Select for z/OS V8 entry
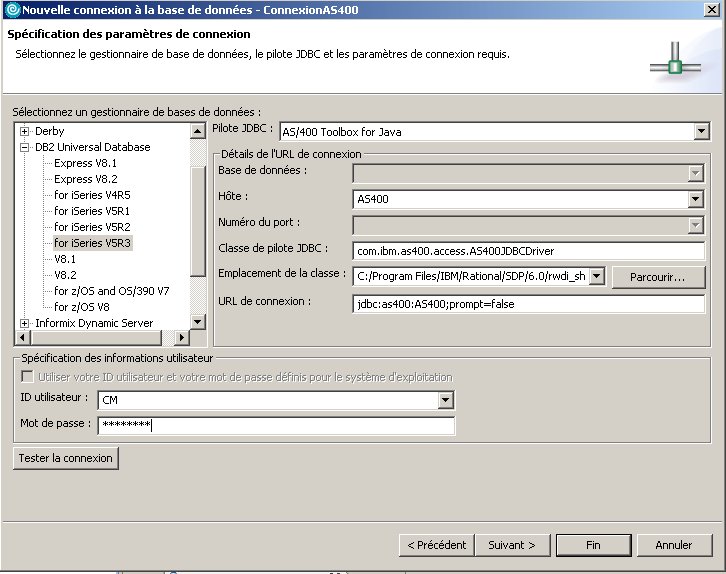Viewport: 726px width, 574px height. pos(81,307)
